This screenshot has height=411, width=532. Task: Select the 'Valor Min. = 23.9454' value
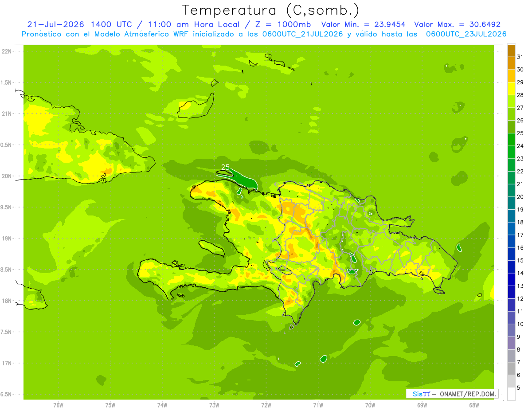click(363, 24)
